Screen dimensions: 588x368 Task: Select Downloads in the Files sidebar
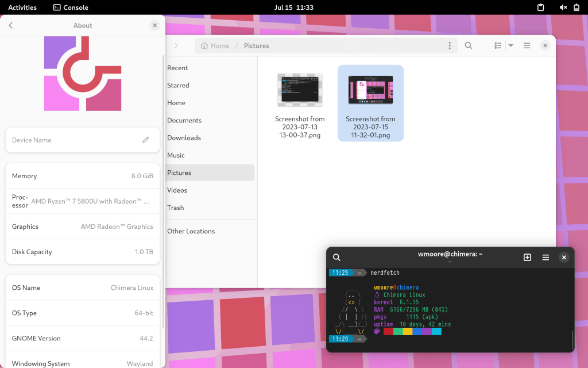click(184, 138)
